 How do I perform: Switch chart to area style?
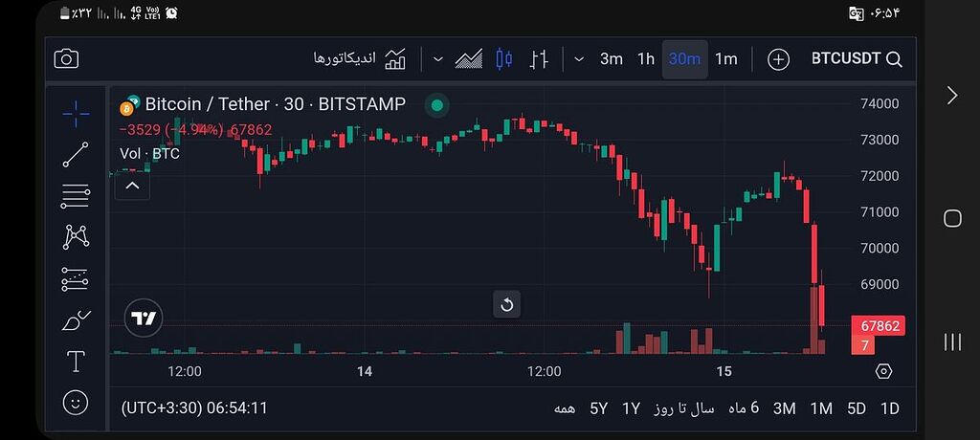[x=469, y=59]
